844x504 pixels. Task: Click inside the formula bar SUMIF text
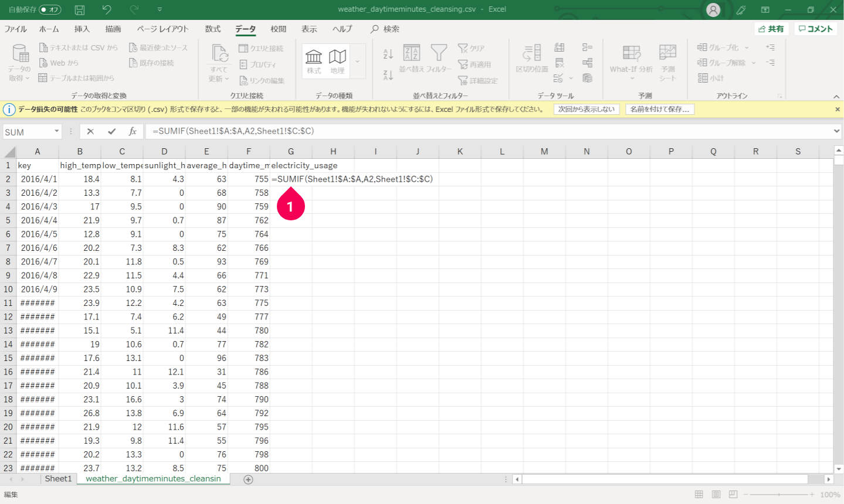[x=233, y=131]
